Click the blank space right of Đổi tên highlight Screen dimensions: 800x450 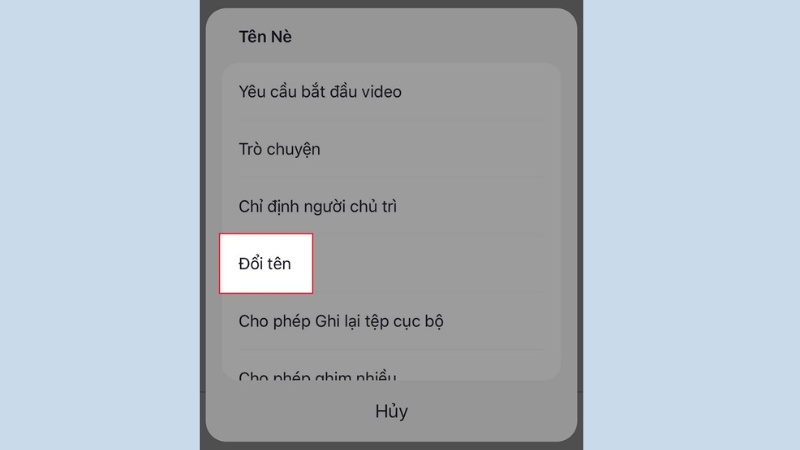tap(437, 263)
